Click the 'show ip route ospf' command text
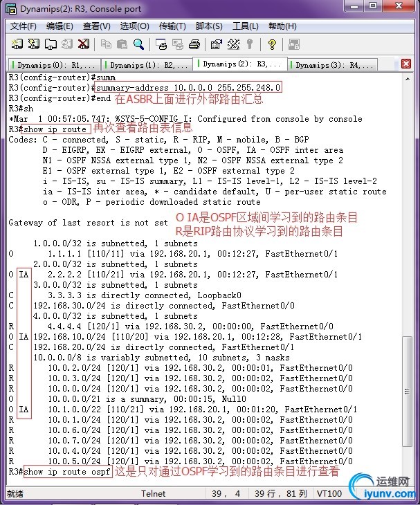Screen dimensions: 420x505 click(68, 472)
